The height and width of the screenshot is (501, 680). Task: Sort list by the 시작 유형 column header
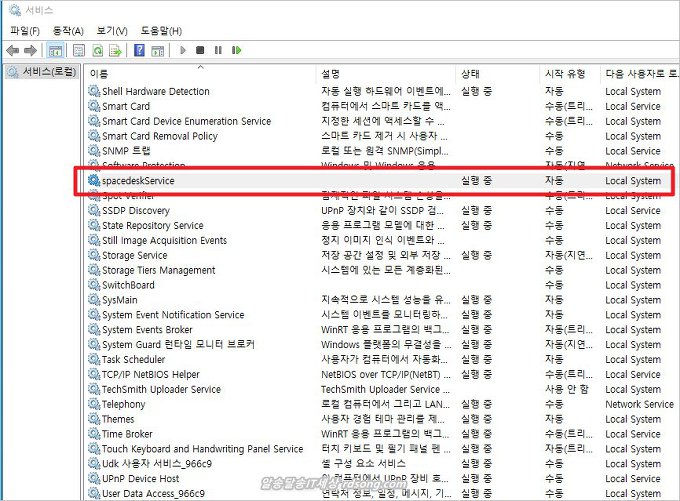pyautogui.click(x=564, y=74)
